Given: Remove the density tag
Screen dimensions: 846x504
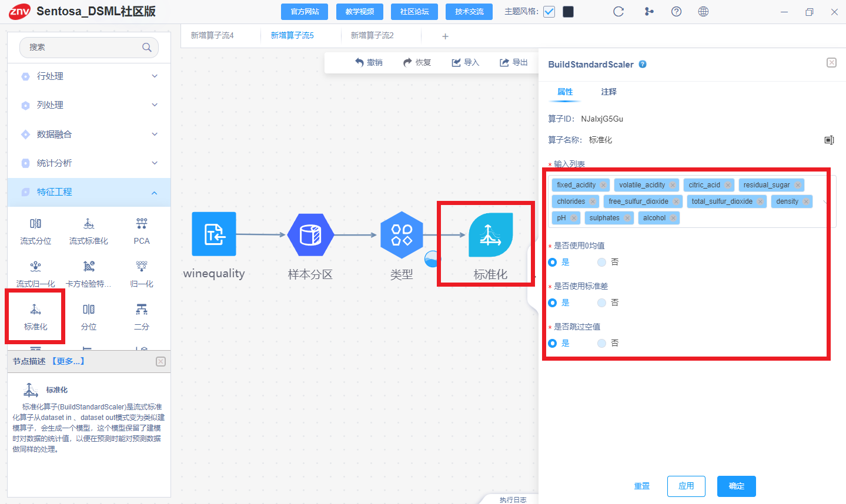Looking at the screenshot, I should click(x=806, y=201).
